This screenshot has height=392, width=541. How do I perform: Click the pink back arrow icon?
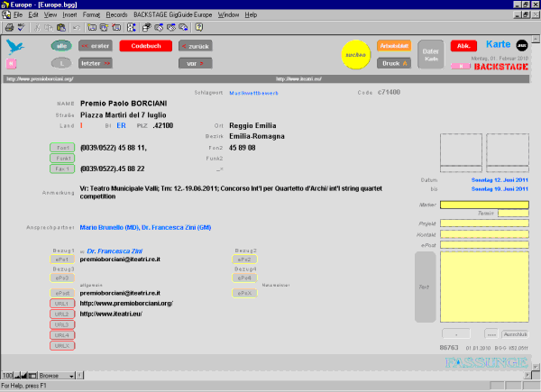(x=12, y=64)
